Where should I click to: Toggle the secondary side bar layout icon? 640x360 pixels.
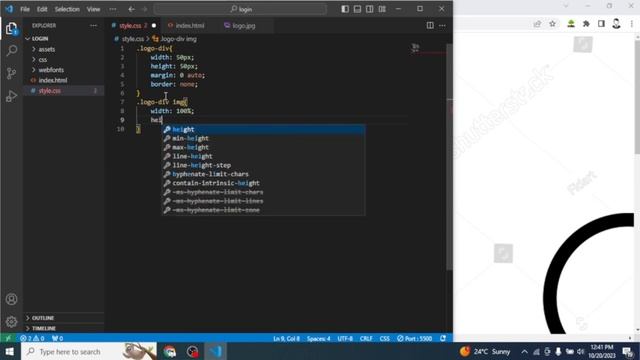(x=369, y=9)
